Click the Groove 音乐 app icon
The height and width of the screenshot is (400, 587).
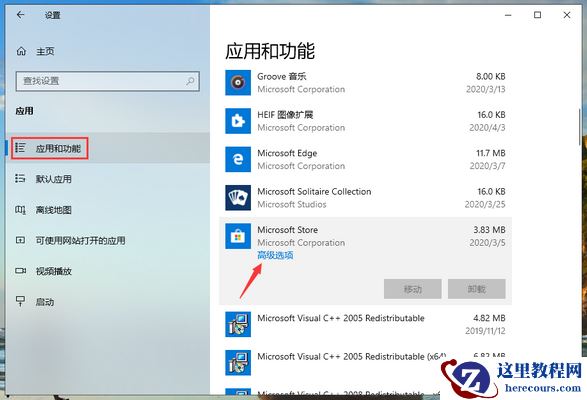pyautogui.click(x=238, y=83)
